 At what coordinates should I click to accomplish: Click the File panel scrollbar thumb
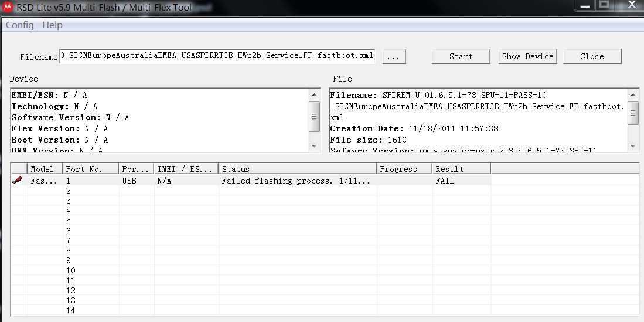point(633,113)
